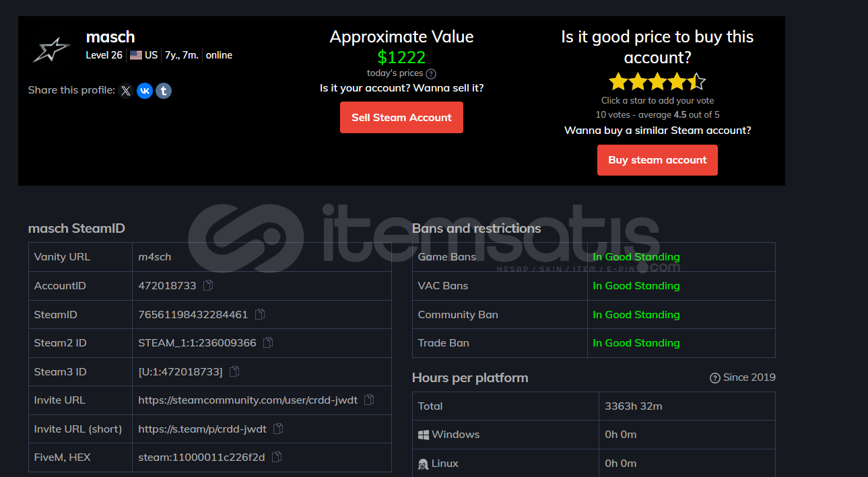Select the Trade Ban status value

pos(636,342)
